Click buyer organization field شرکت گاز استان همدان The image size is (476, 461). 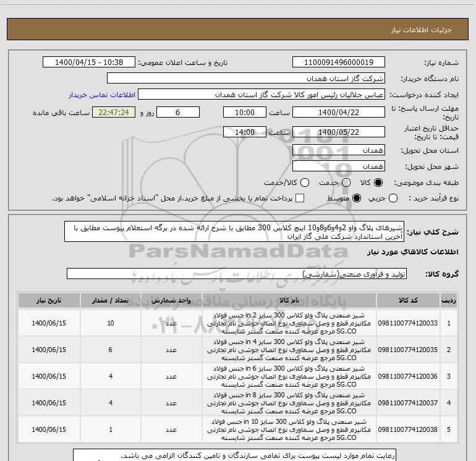[246, 79]
